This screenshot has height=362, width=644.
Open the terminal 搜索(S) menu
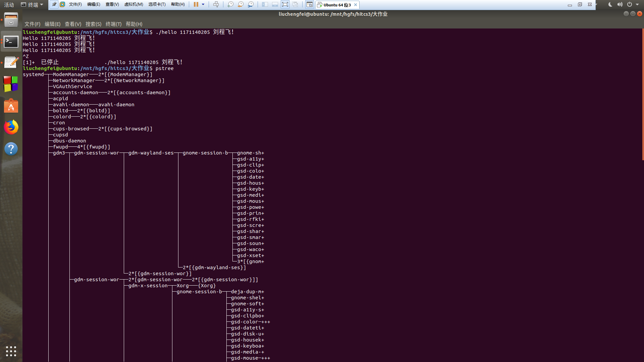pos(93,24)
